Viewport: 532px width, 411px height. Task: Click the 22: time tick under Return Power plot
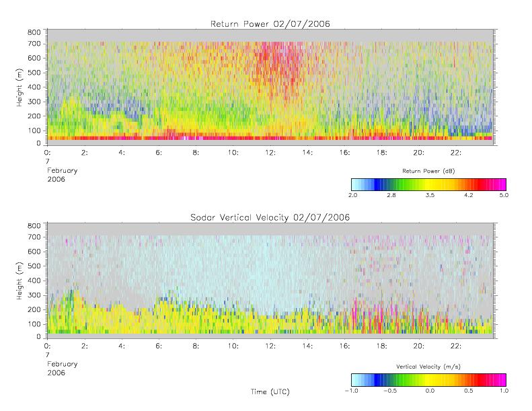[x=456, y=153]
